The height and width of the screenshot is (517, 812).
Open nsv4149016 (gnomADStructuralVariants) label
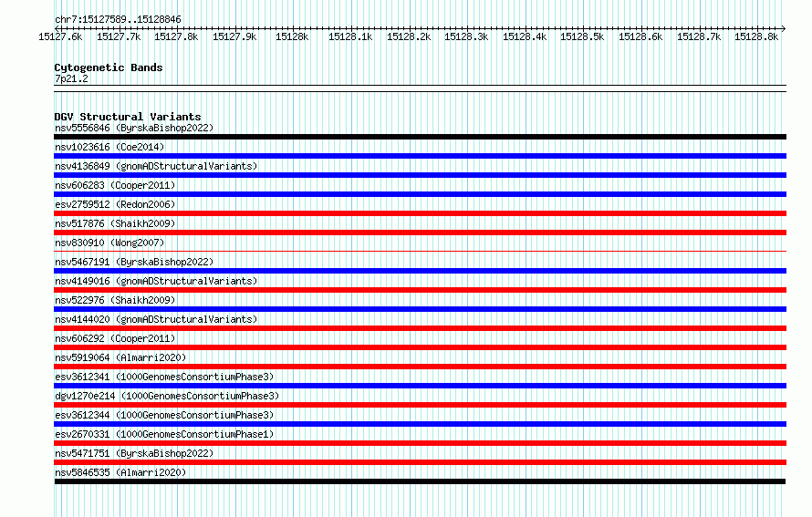coord(156,281)
